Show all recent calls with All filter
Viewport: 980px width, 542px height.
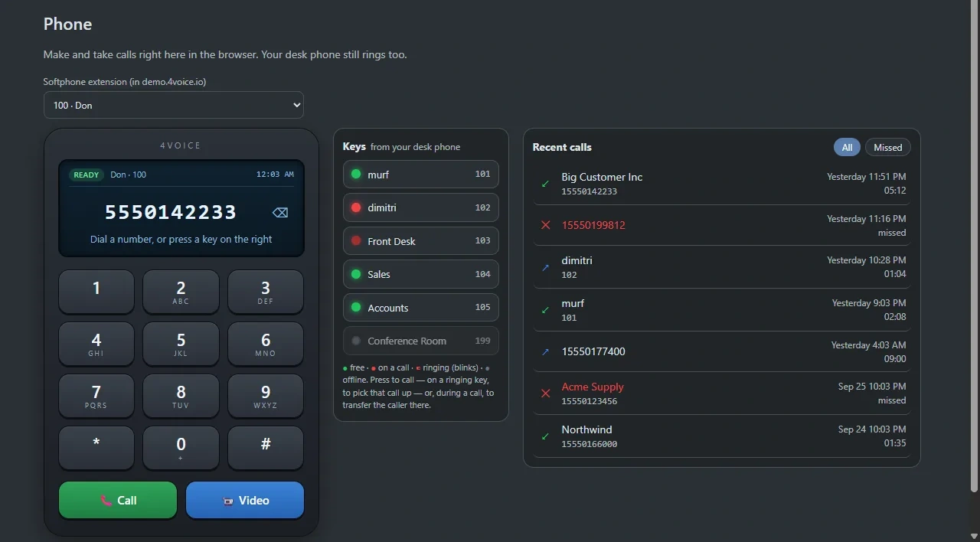847,147
